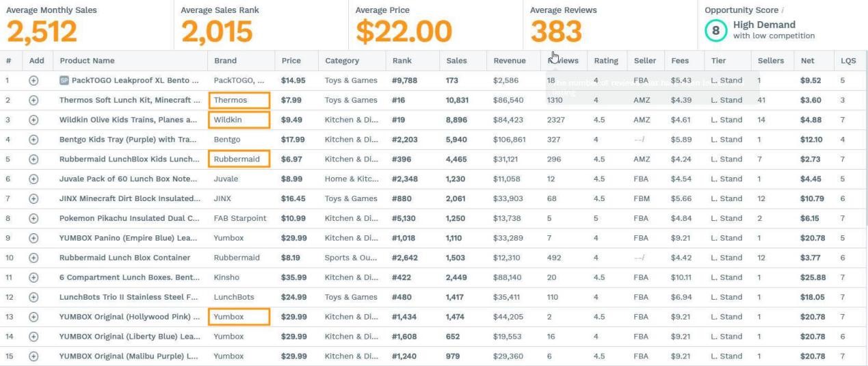
Task: Sort the table by Price column
Action: click(291, 61)
